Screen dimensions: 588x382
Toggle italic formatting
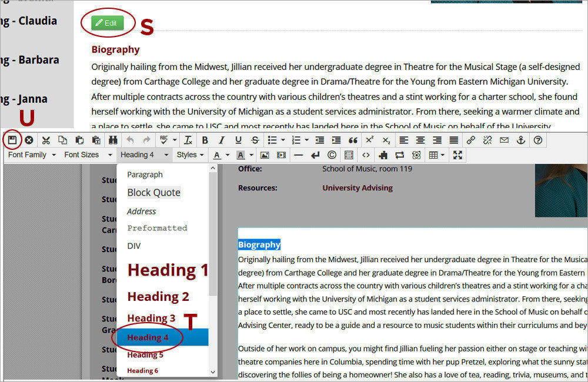[x=222, y=140]
